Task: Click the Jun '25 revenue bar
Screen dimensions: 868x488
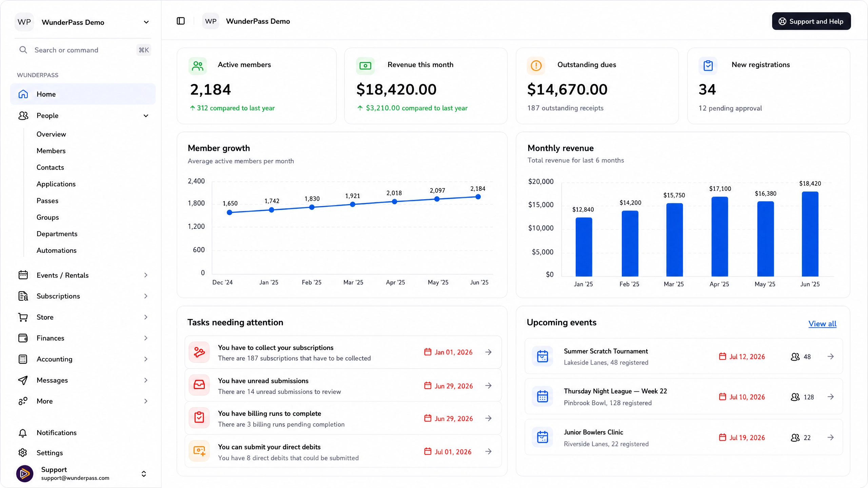Action: point(810,234)
